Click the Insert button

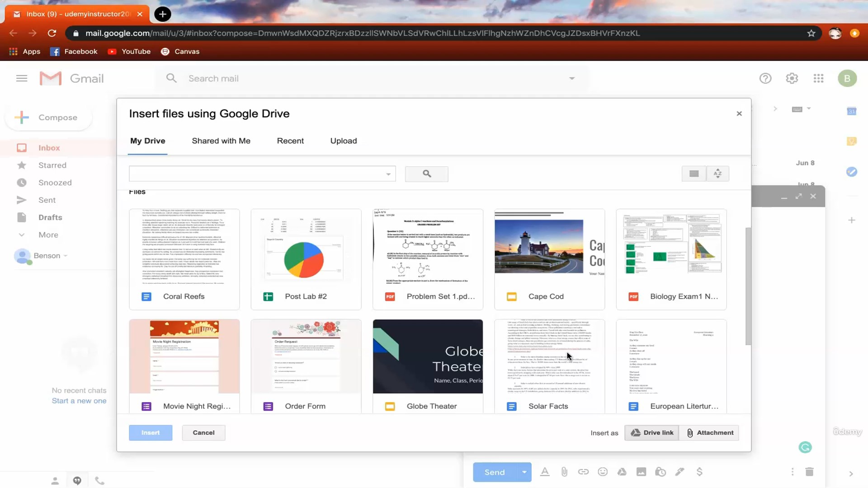pos(151,432)
